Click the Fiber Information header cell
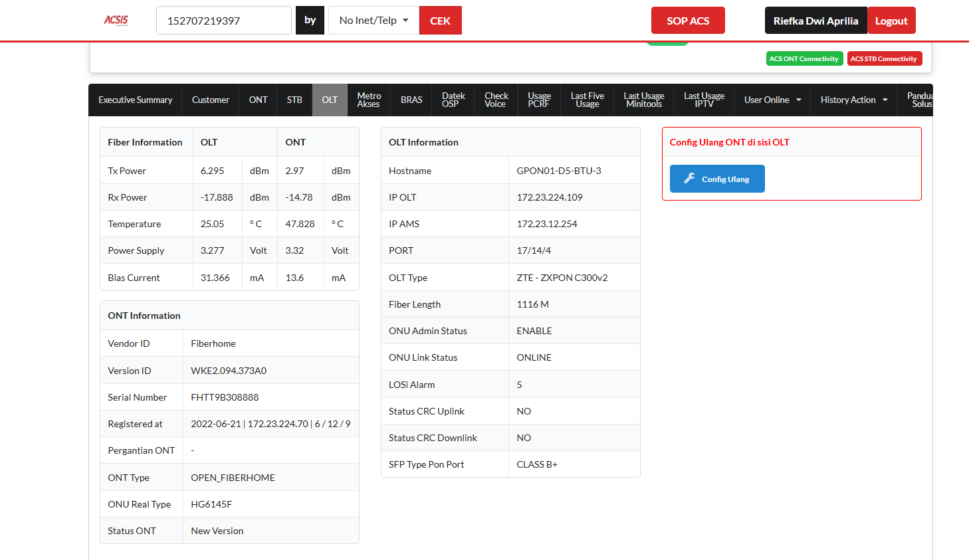 pyautogui.click(x=145, y=142)
